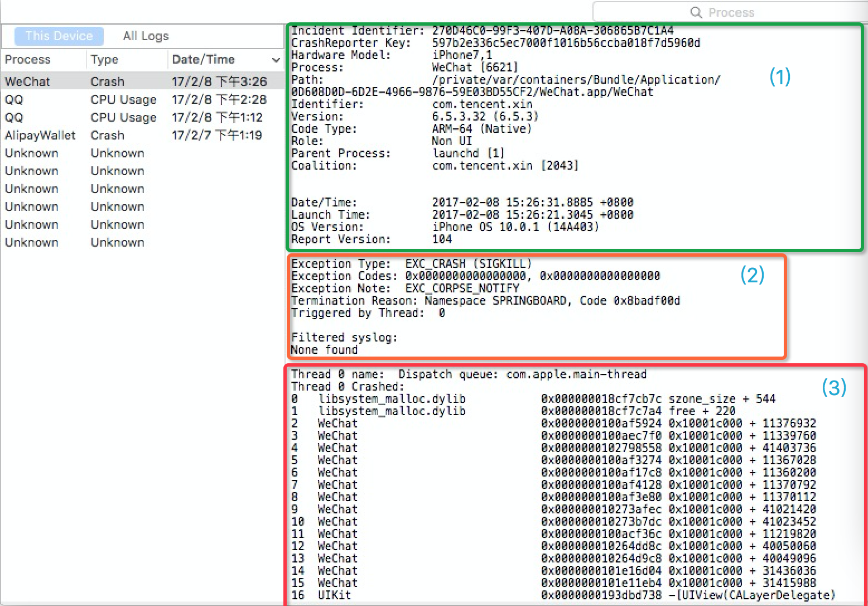The height and width of the screenshot is (606, 868).
Task: Click the Thread 0 Crashed line
Action: [348, 387]
